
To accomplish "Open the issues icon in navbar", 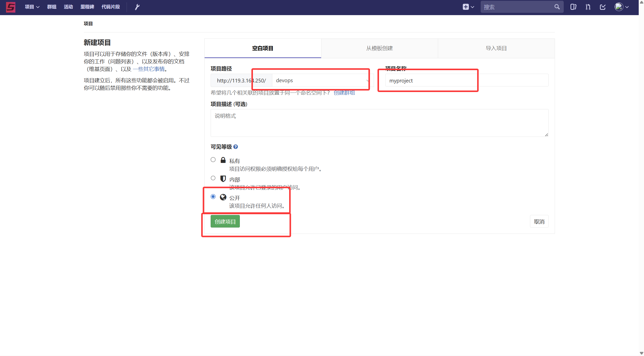I will click(573, 7).
